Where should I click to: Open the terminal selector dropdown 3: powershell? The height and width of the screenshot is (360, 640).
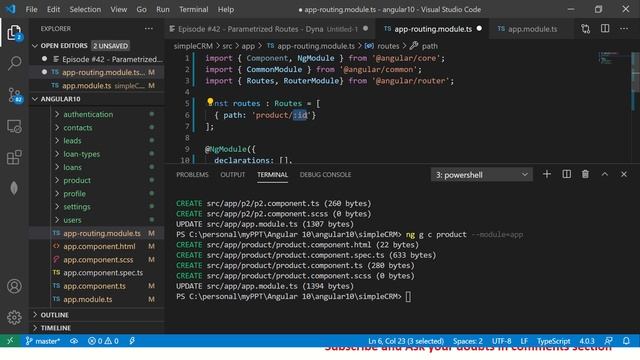tap(482, 175)
